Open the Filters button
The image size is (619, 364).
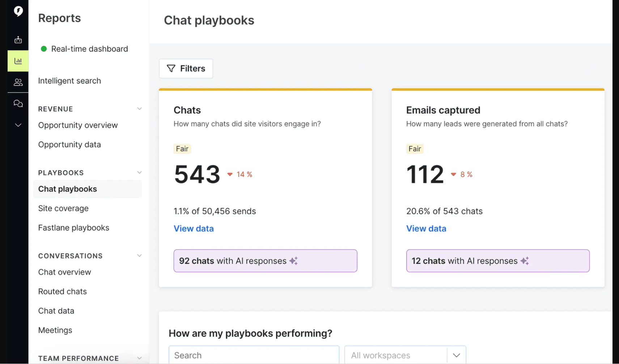point(186,68)
